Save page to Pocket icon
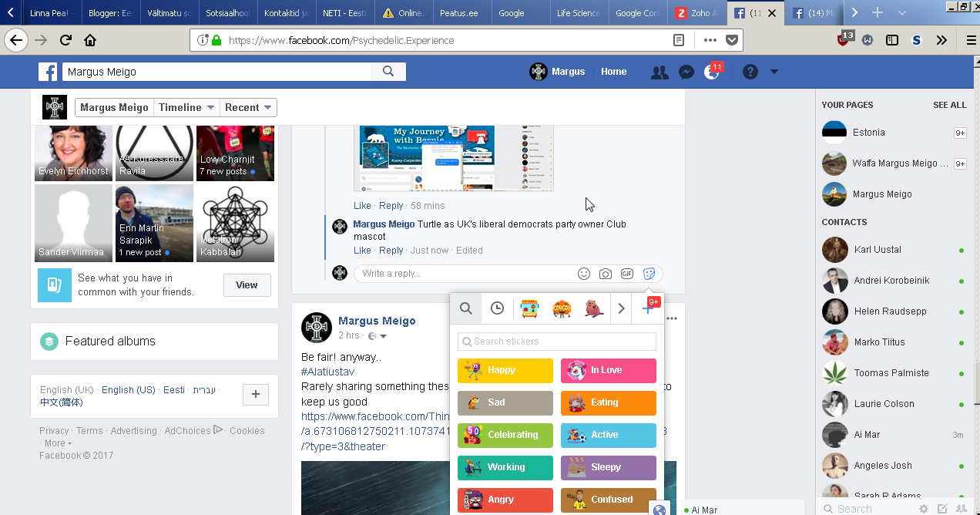This screenshot has width=980, height=515. click(x=732, y=40)
